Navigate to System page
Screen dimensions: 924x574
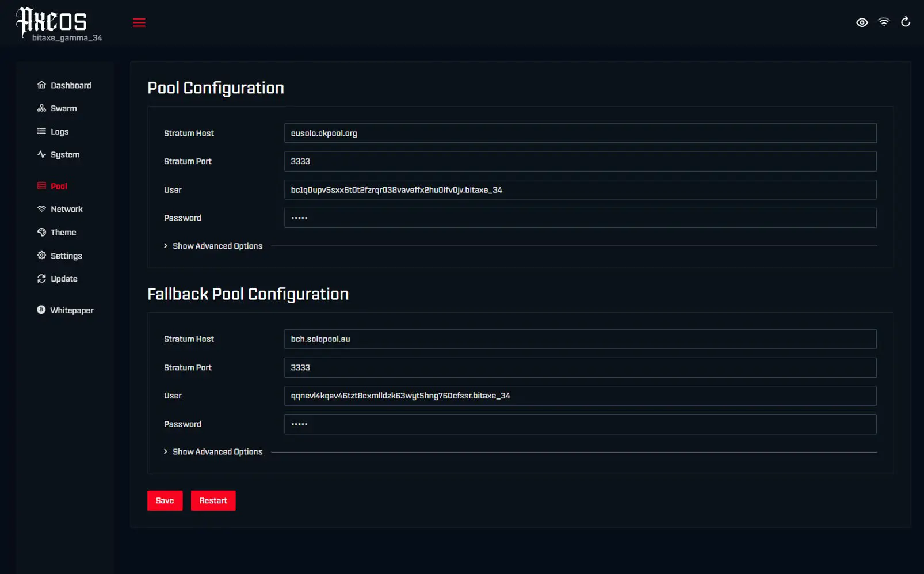tap(65, 155)
